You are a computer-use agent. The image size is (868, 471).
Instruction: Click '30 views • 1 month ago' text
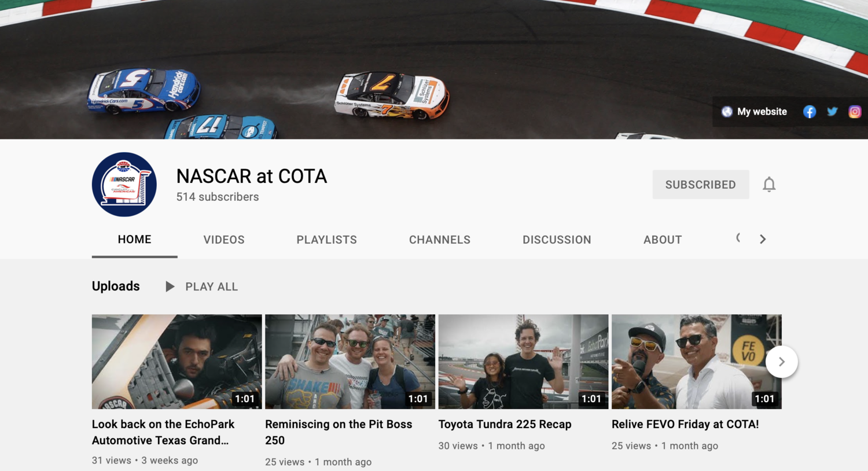[491, 446]
